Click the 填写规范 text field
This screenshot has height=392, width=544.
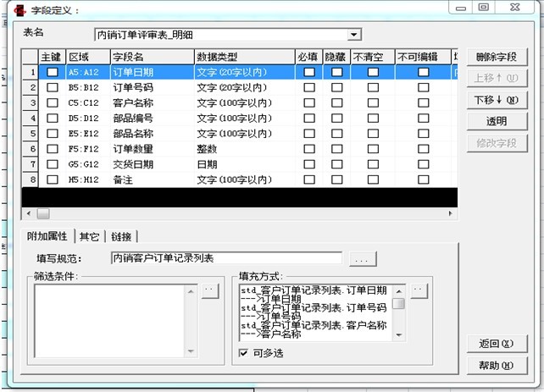point(225,257)
